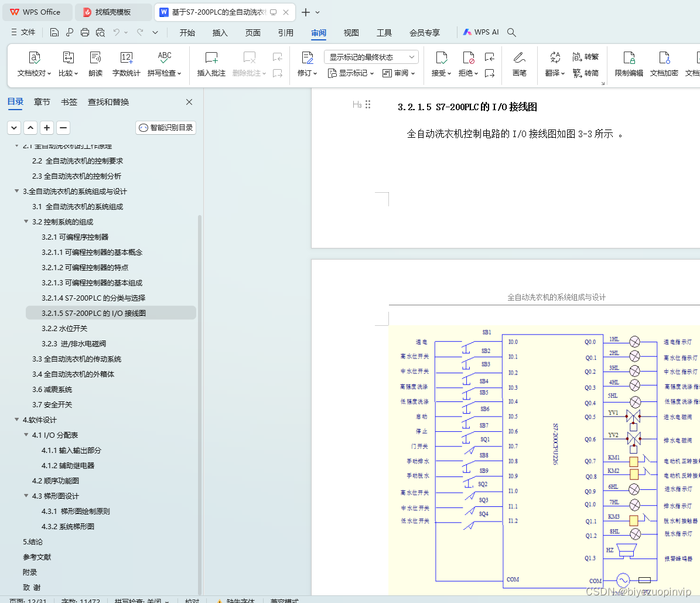Go to 4.2 顺序功能图 in outline
Viewport: 700px width, 603px height.
(x=56, y=481)
